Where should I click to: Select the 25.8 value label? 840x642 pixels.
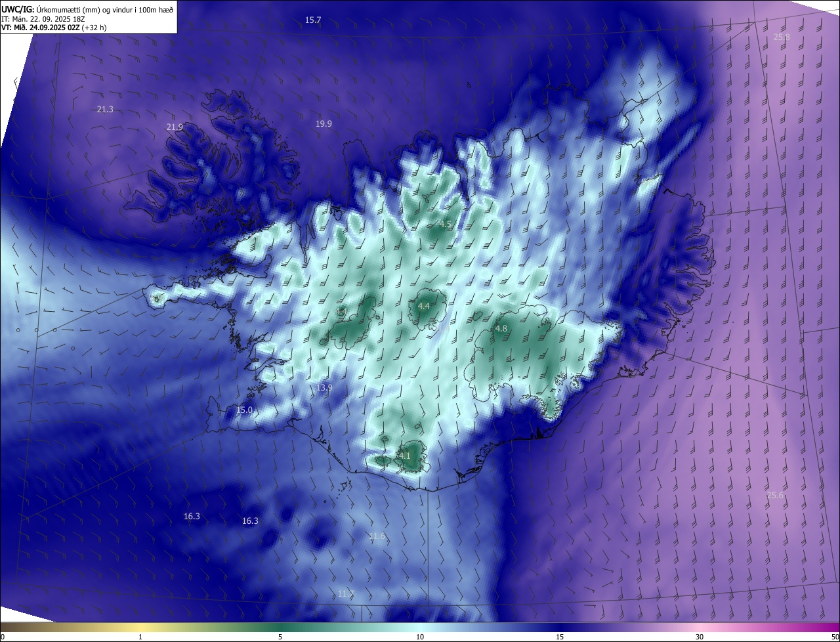(x=782, y=37)
